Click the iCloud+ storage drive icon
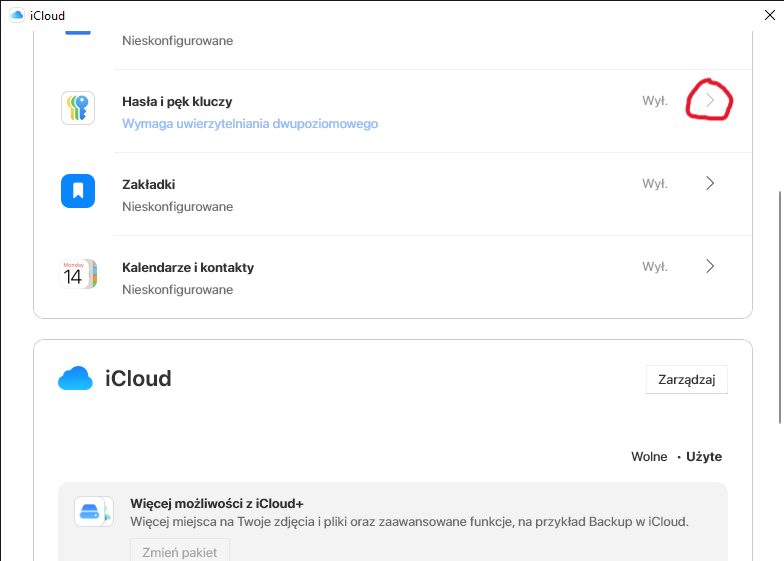The width and height of the screenshot is (784, 561). coord(94,511)
